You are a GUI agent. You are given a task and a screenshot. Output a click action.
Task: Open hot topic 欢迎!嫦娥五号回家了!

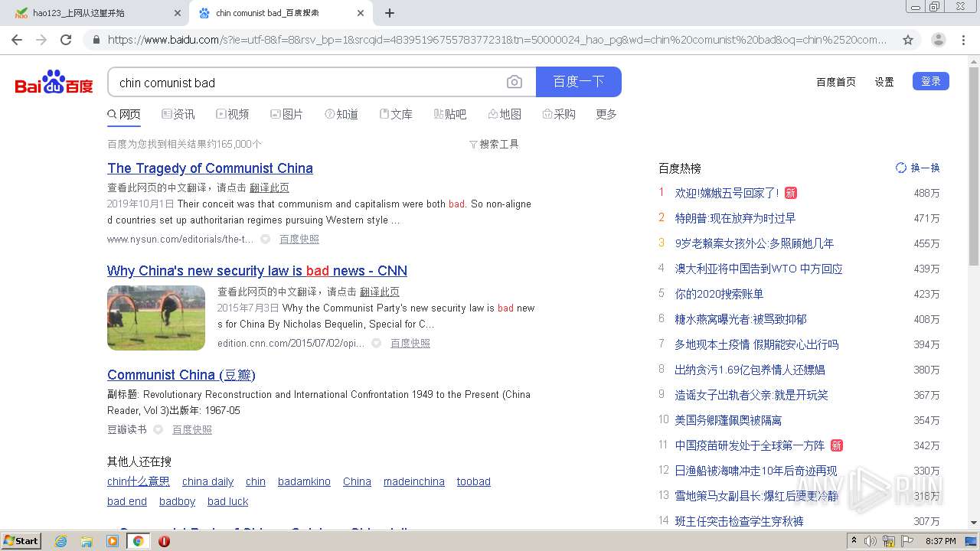[727, 193]
